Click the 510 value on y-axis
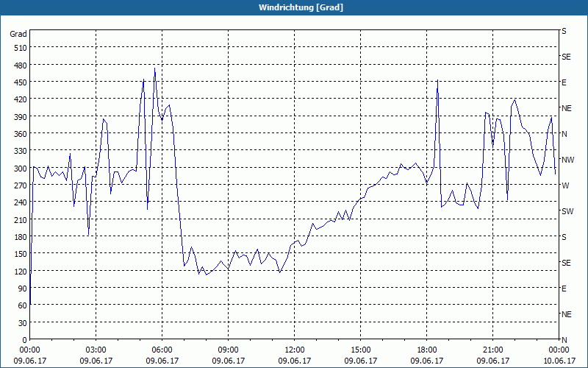588x368 pixels. tap(21, 48)
